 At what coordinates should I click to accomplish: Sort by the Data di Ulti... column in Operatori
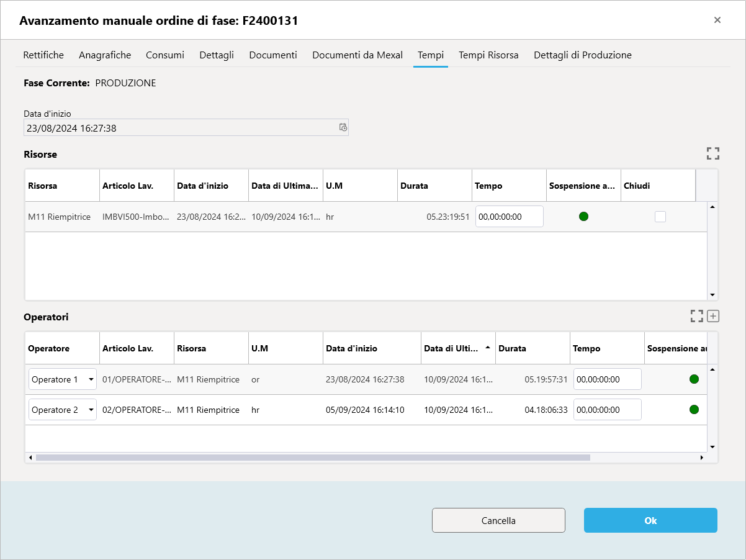(x=459, y=348)
